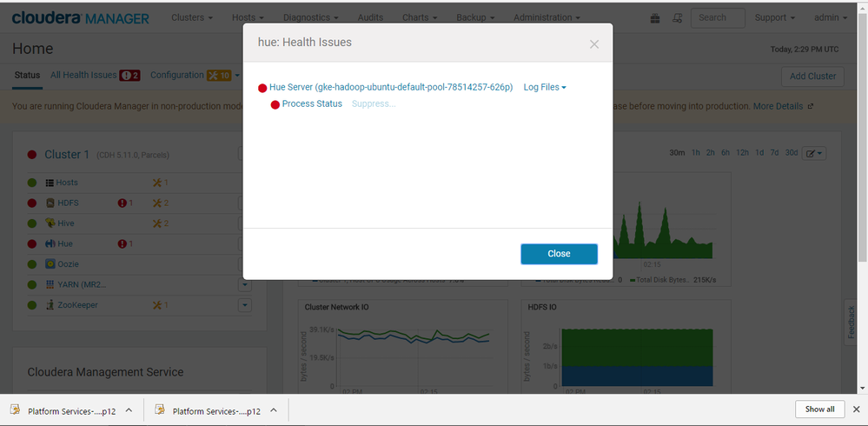Set chart time range to 30d

pyautogui.click(x=792, y=153)
